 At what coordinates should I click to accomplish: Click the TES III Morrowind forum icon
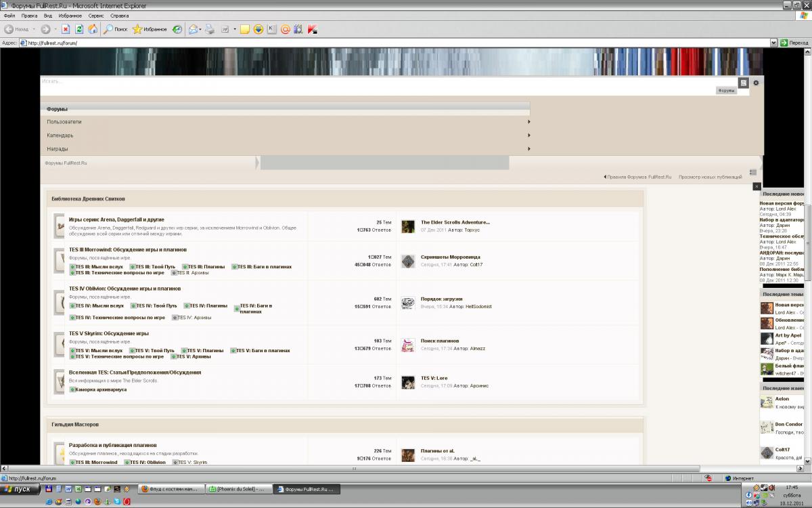60,260
